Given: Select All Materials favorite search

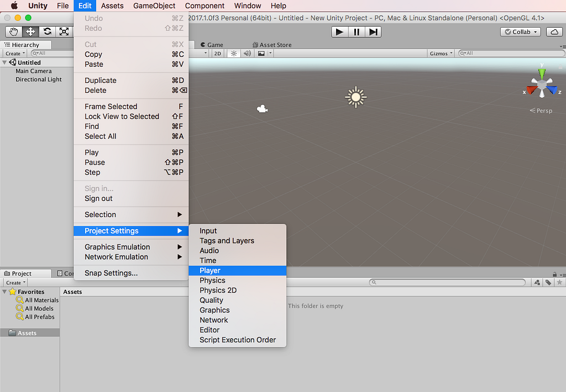Looking at the screenshot, I should coord(38,300).
